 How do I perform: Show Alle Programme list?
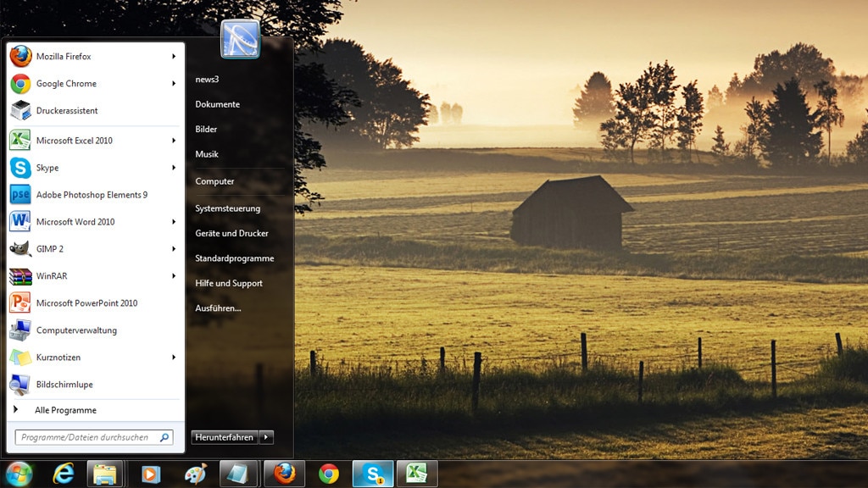65,410
